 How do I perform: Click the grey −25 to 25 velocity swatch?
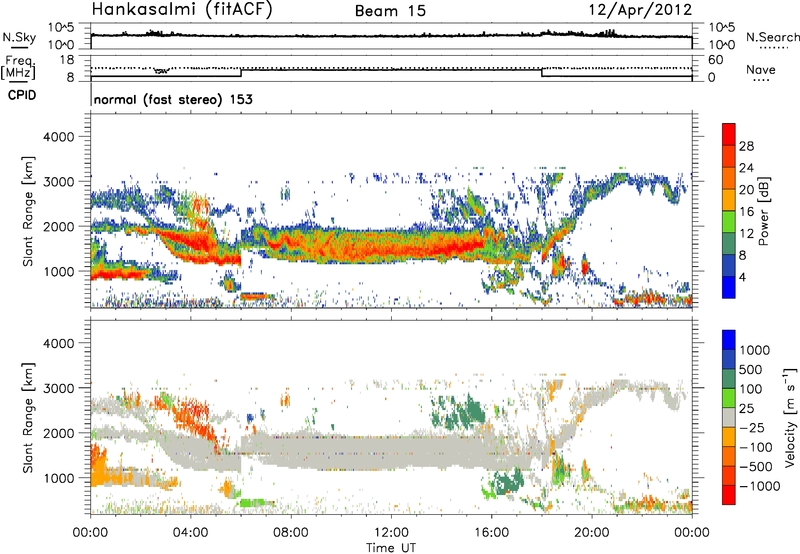coord(729,417)
